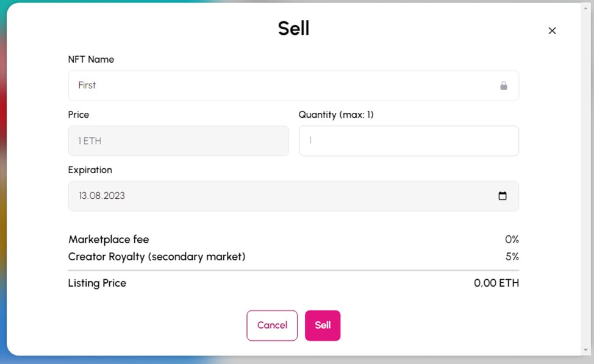This screenshot has width=594, height=364.
Task: Click the Listing Price label
Action: (97, 284)
